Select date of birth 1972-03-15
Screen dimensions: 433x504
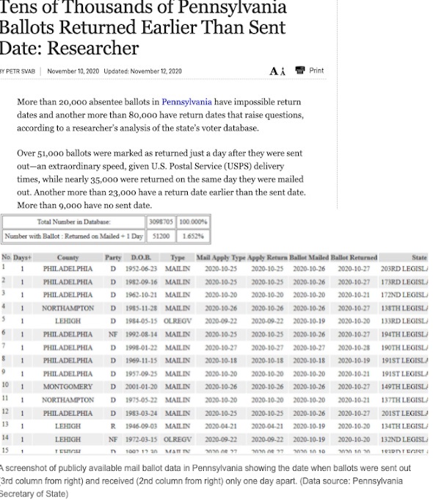coord(141,439)
